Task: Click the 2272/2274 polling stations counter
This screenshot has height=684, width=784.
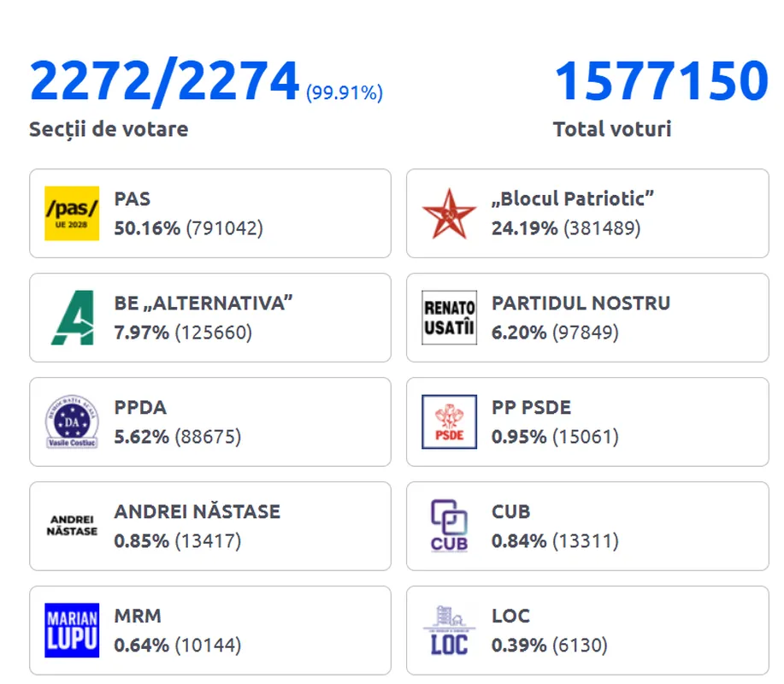Action: click(164, 81)
